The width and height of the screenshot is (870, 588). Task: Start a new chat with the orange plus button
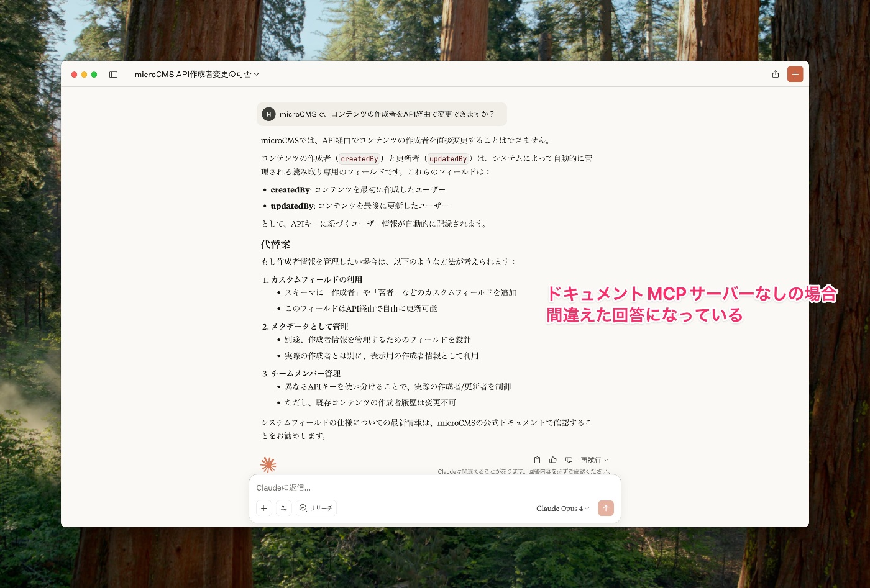pyautogui.click(x=795, y=75)
